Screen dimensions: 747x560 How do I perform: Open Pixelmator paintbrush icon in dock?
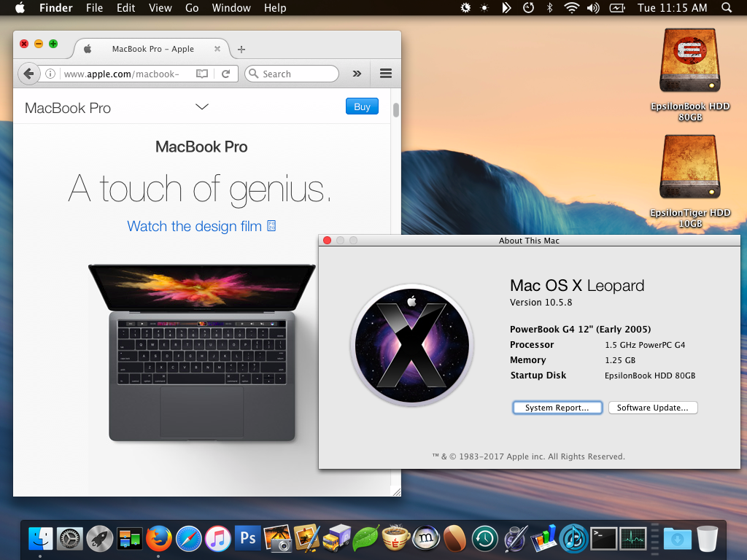click(307, 539)
